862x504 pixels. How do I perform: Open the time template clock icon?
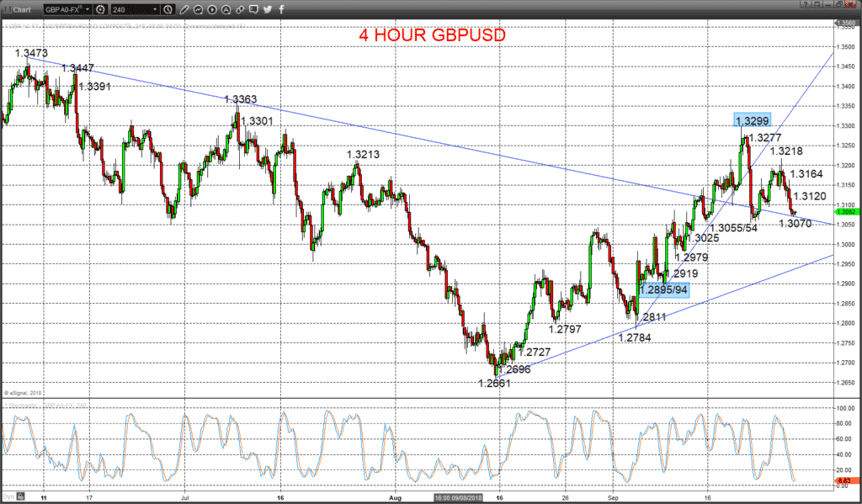(x=168, y=9)
